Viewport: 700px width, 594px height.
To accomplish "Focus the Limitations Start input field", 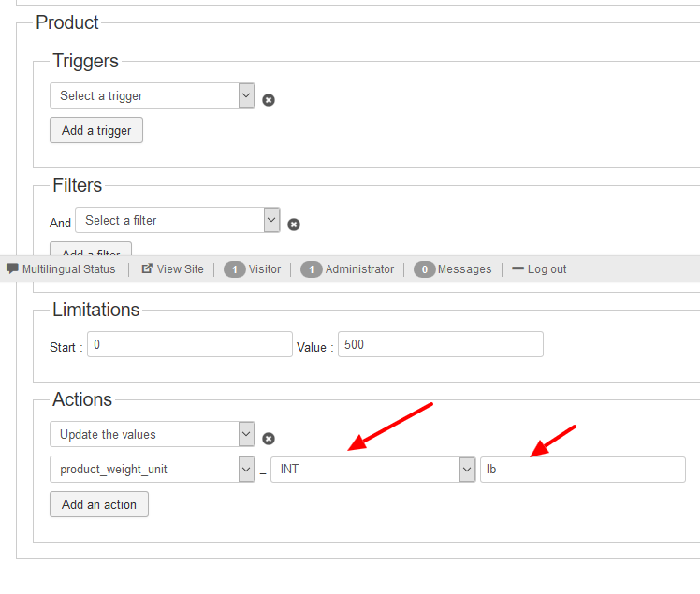I will pyautogui.click(x=190, y=344).
